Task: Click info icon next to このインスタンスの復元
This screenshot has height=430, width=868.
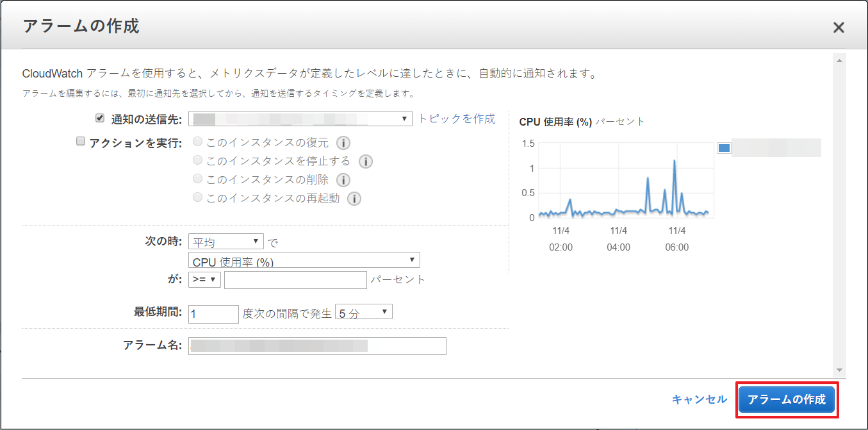Action: coord(343,143)
